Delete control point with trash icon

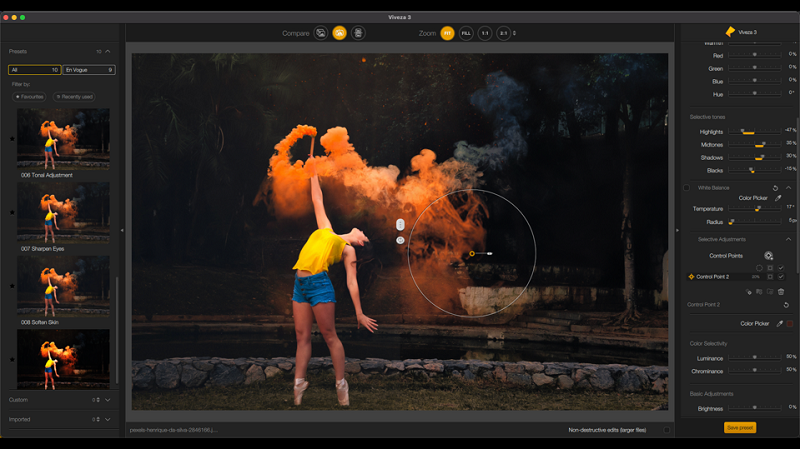[x=781, y=291]
